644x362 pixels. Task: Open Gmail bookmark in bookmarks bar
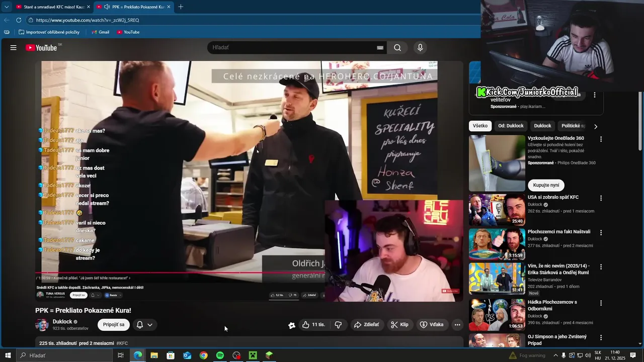[101, 32]
